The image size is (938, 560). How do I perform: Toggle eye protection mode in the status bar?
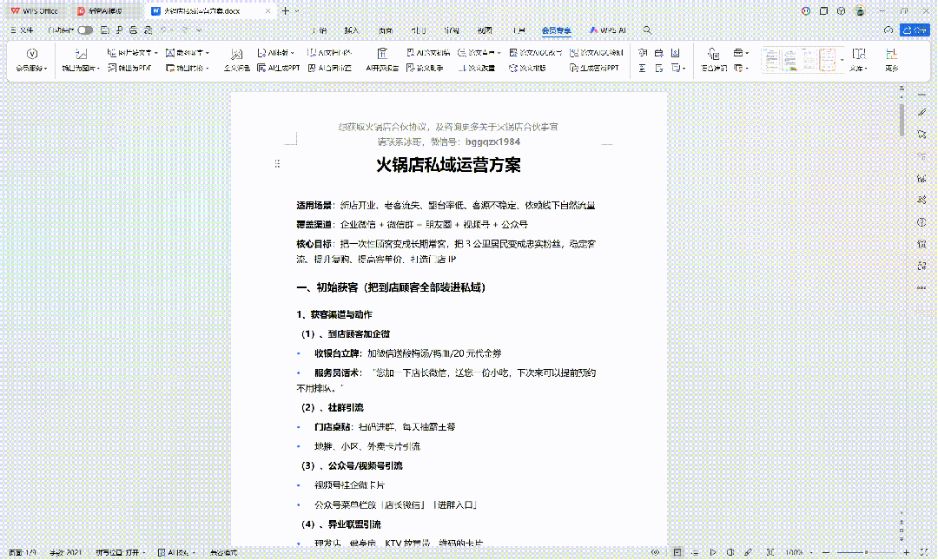tap(656, 552)
